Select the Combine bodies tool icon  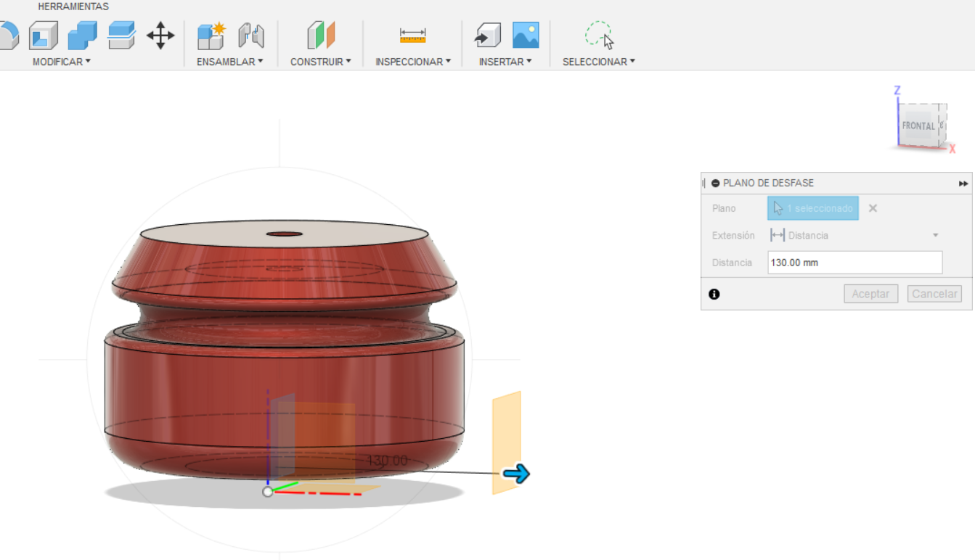pos(82,35)
